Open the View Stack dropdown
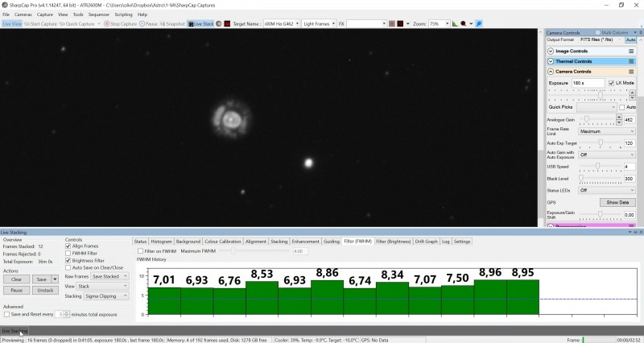Image resolution: width=644 pixels, height=343 pixels. coord(103,287)
